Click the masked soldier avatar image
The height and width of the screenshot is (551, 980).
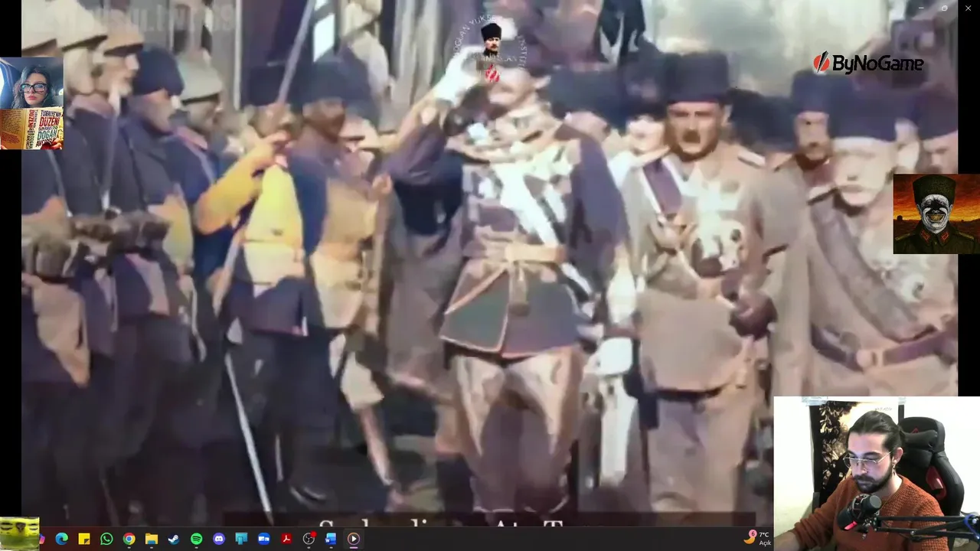(936, 214)
